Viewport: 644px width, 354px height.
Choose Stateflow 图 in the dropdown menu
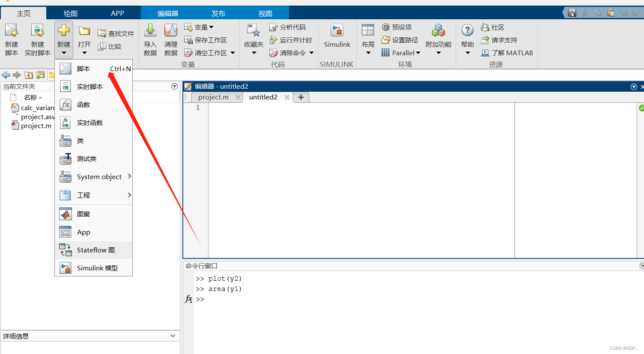(95, 250)
